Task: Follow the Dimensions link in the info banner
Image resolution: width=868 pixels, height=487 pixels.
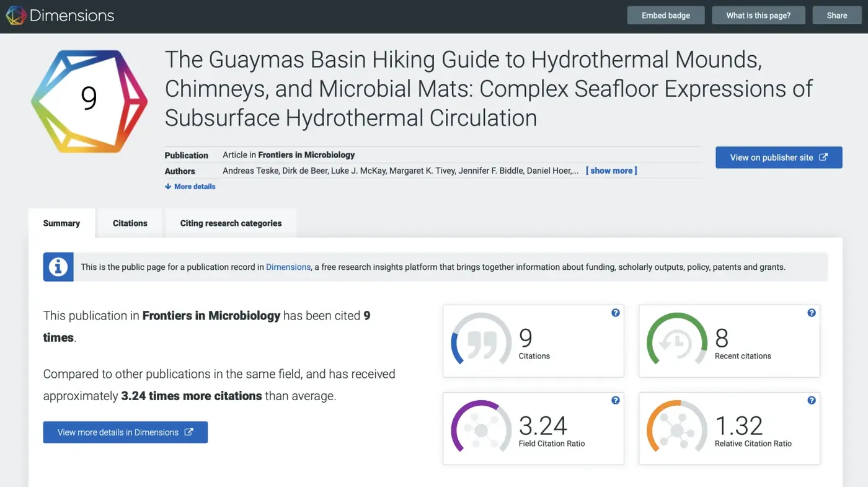Action: pos(288,267)
